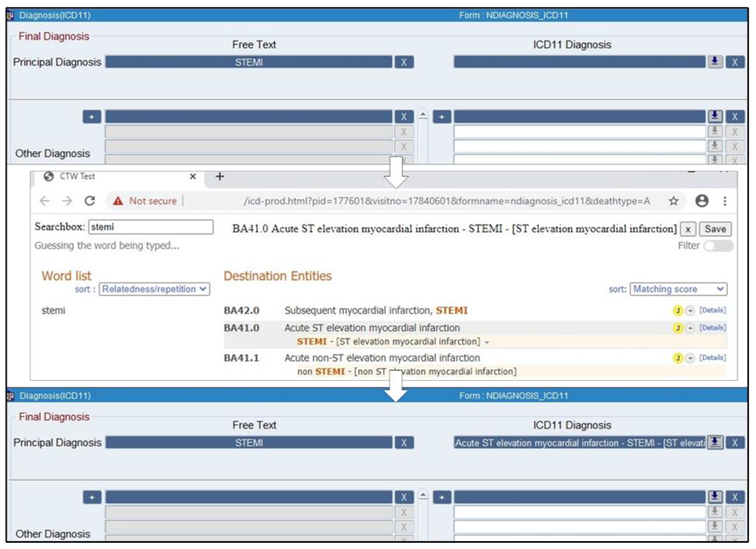Open new browser tab with plus

[x=219, y=176]
